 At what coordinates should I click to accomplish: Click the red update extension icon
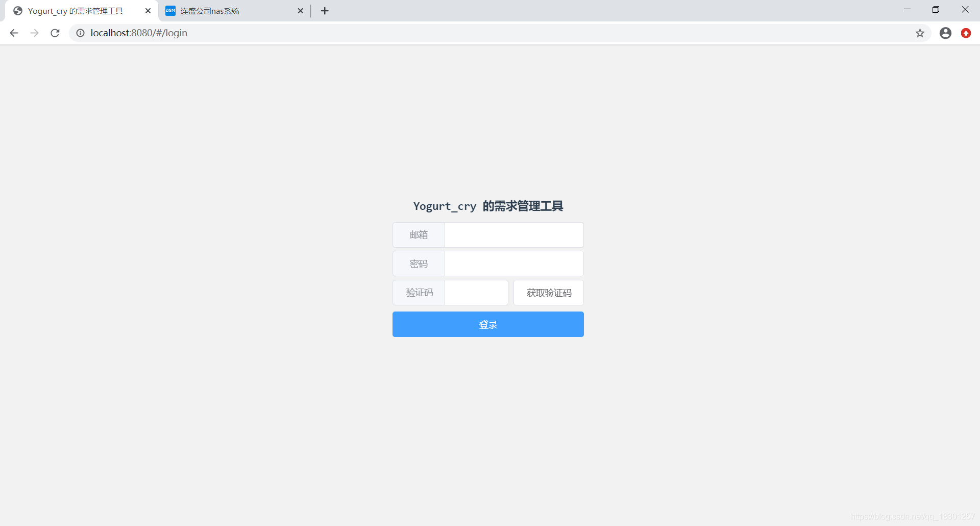pos(966,33)
